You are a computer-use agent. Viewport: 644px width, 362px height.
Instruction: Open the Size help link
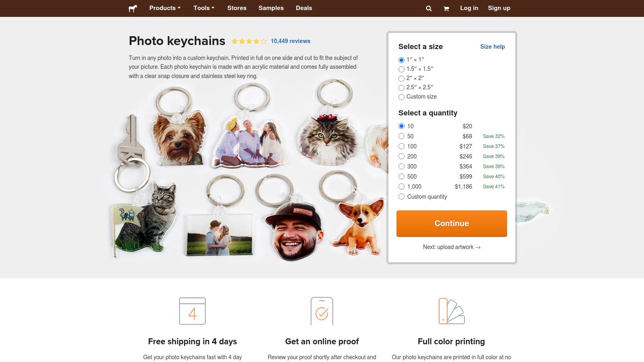click(492, 47)
